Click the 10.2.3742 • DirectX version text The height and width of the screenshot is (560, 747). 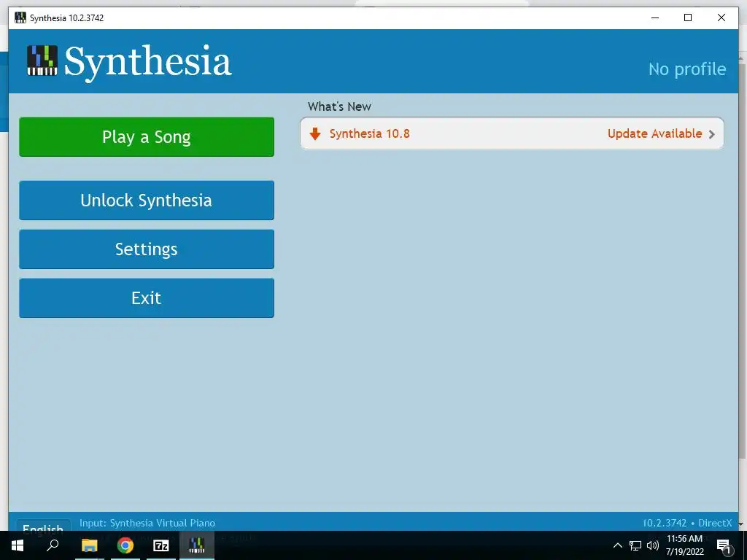tap(687, 523)
